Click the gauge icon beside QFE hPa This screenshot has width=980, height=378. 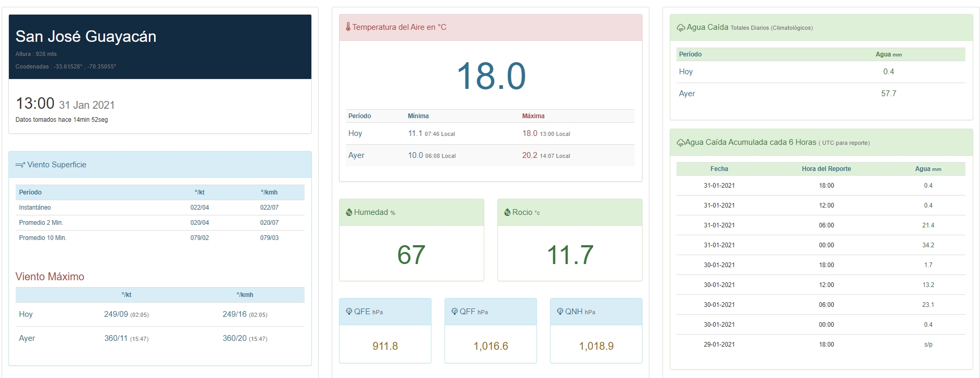tap(349, 312)
